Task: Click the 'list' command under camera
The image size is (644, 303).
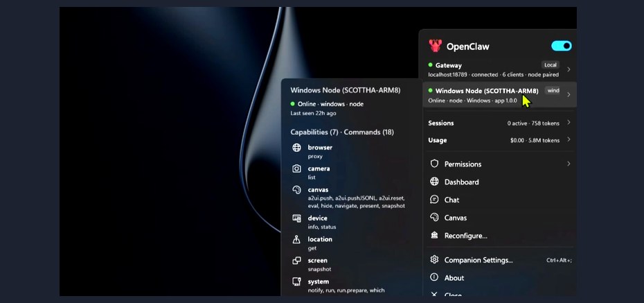Action: [x=312, y=178]
